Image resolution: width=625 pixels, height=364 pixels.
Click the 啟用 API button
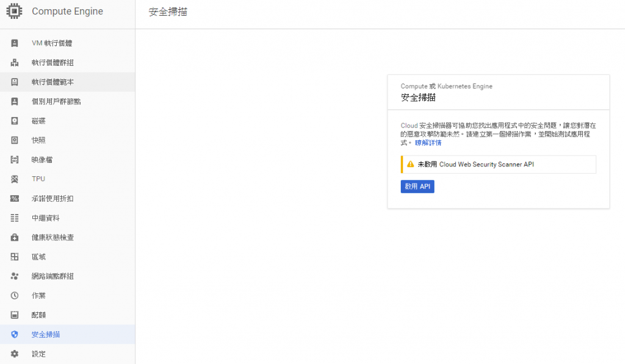click(x=417, y=187)
